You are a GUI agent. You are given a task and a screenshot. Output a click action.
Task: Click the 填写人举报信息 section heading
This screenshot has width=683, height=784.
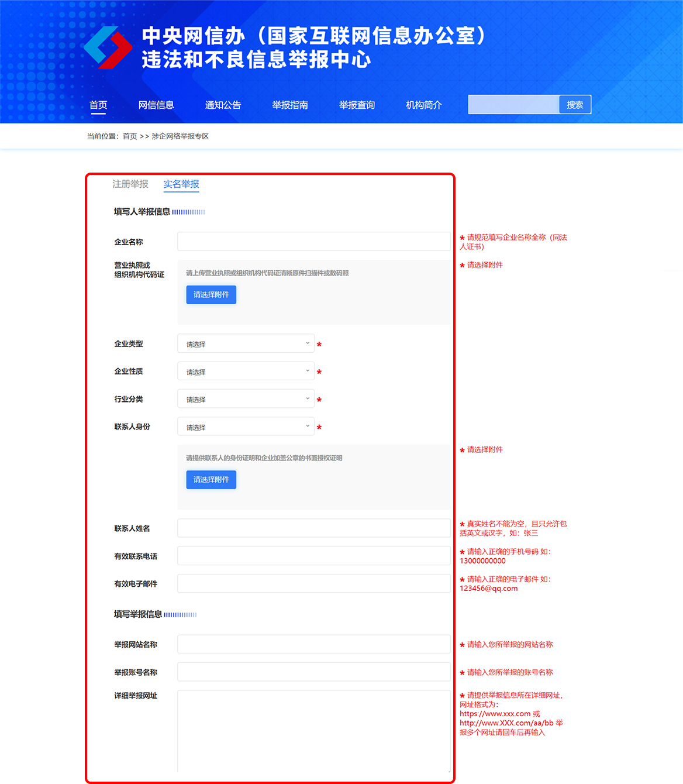tap(142, 212)
